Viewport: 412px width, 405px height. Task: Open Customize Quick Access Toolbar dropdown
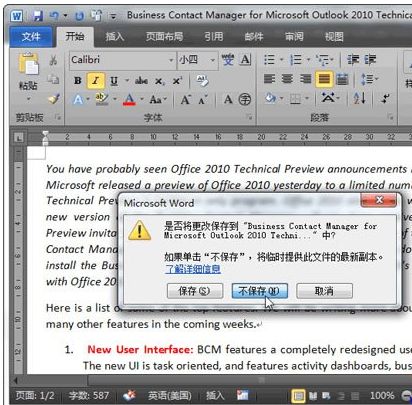click(x=114, y=16)
